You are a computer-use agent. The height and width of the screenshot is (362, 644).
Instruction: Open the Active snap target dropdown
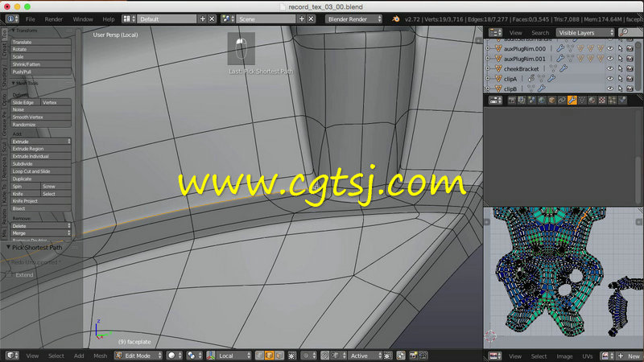point(365,356)
